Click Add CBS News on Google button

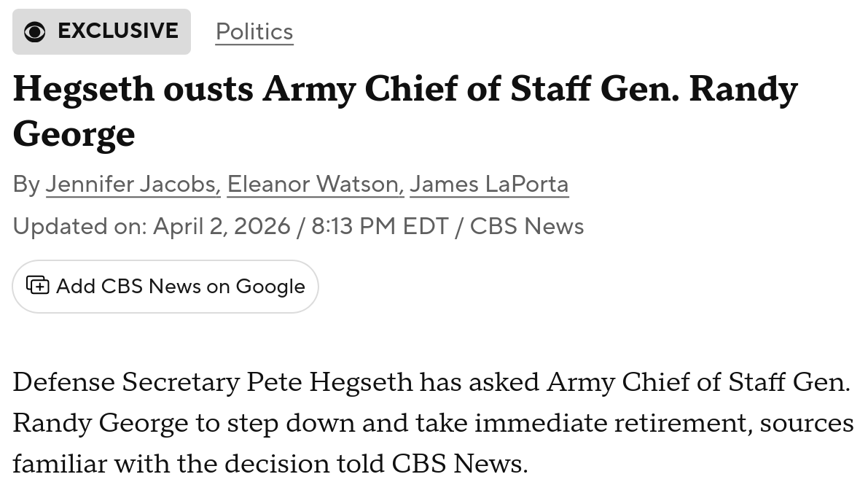165,287
